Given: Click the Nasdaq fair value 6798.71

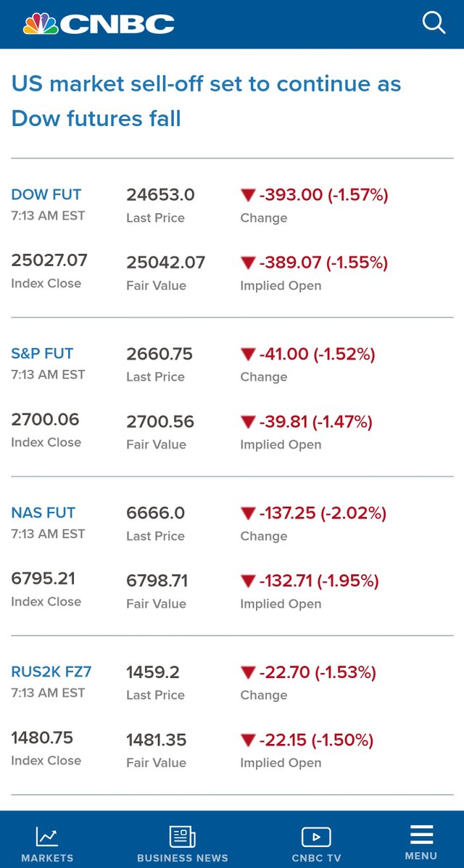Looking at the screenshot, I should click(157, 582).
